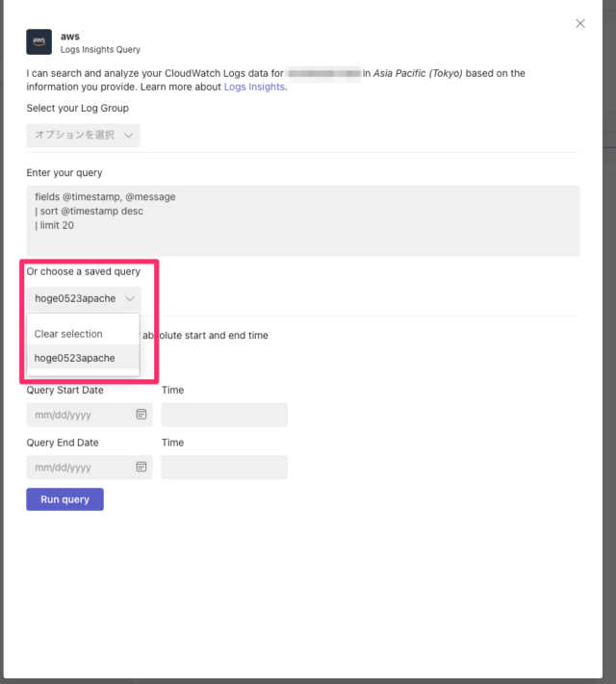Click the aws title text
Viewport: 616px width, 684px height.
point(69,36)
